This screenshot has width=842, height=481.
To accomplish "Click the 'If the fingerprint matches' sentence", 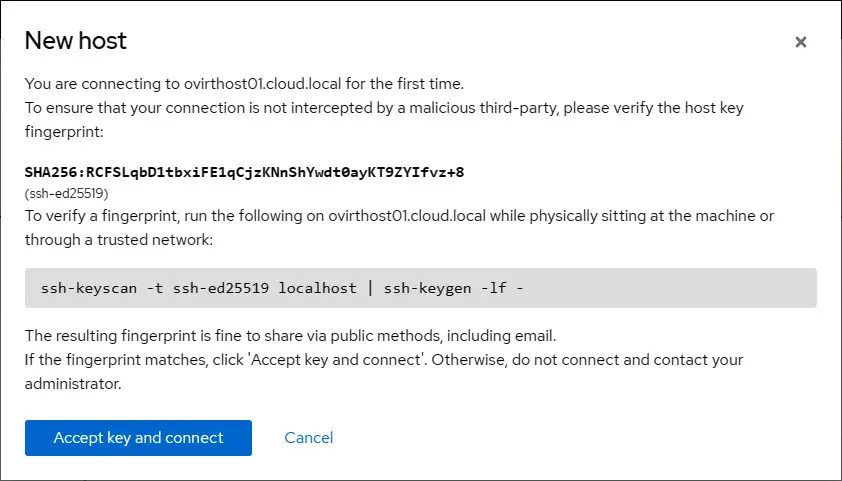I will 384,359.
